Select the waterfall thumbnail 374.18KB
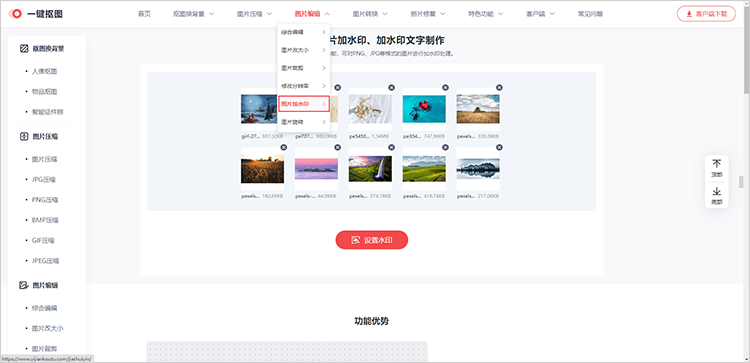This screenshot has width=750, height=363. (370, 169)
